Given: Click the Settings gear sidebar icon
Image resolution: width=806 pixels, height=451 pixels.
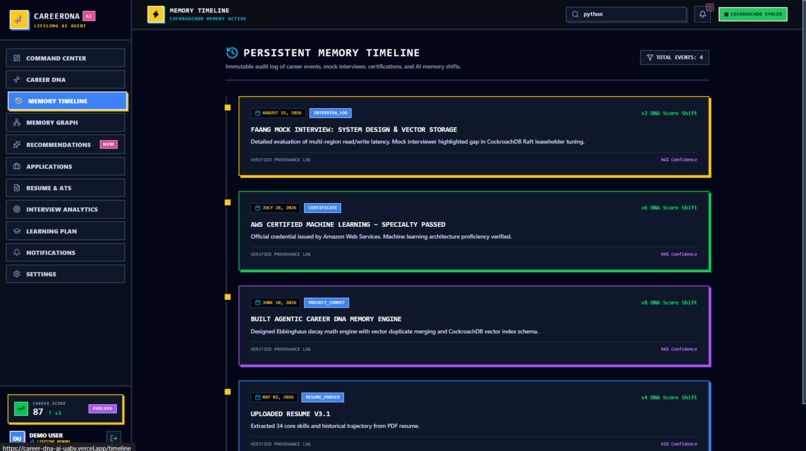Looking at the screenshot, I should click(x=16, y=274).
